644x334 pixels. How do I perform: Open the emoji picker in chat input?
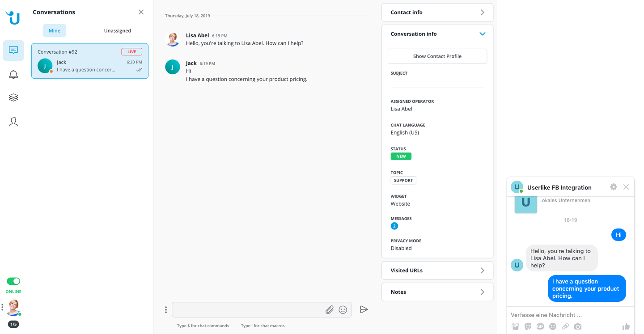click(343, 309)
